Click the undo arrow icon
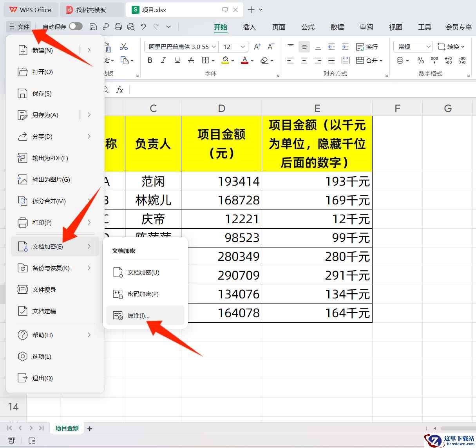This screenshot has width=476, height=448. [143, 27]
